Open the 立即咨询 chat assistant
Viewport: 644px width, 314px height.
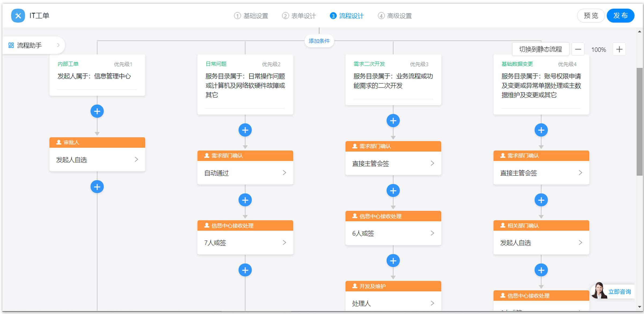(620, 292)
